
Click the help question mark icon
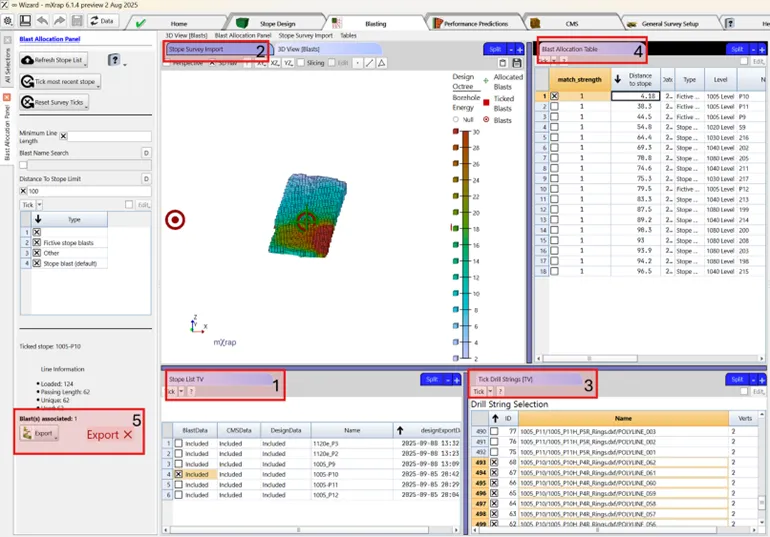[114, 61]
